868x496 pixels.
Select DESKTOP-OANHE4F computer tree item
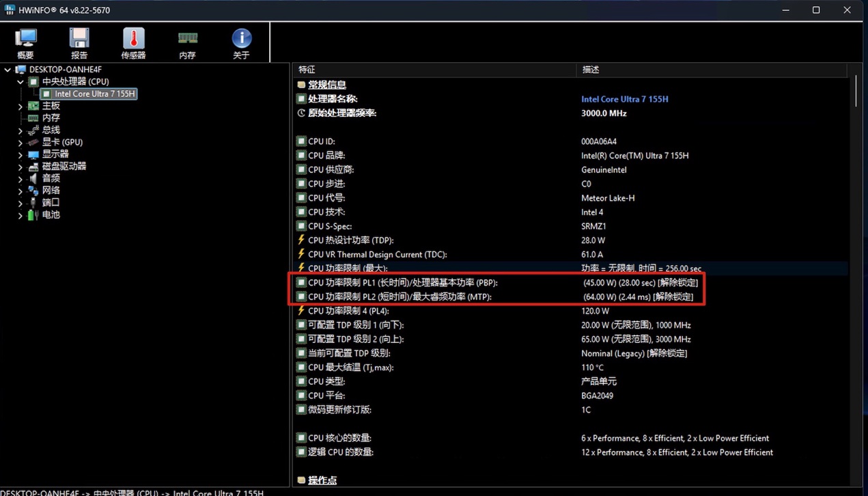click(65, 70)
